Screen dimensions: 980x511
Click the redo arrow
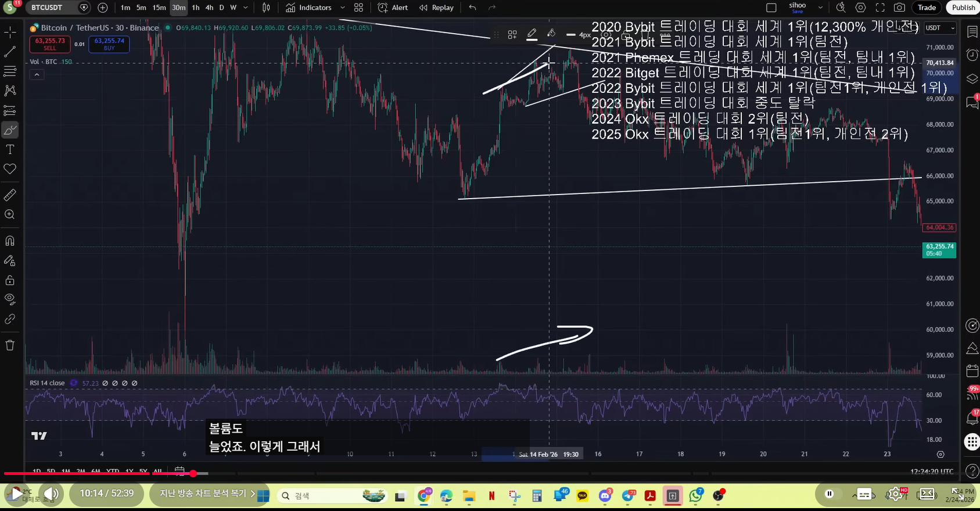pyautogui.click(x=492, y=8)
